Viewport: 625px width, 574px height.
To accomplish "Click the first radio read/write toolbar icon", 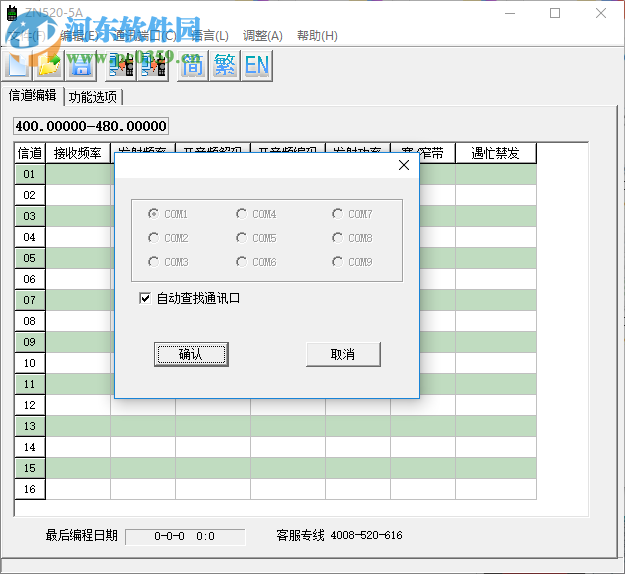I will (x=121, y=65).
